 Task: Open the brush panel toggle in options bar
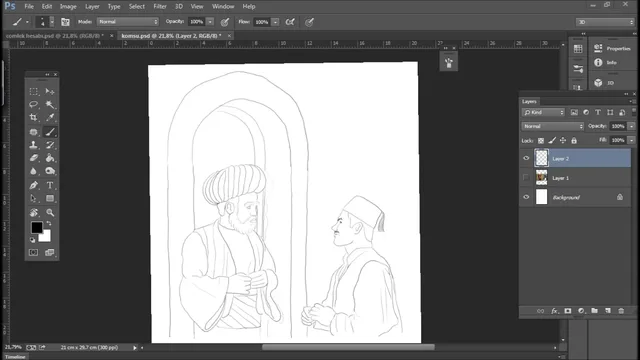pyautogui.click(x=65, y=22)
